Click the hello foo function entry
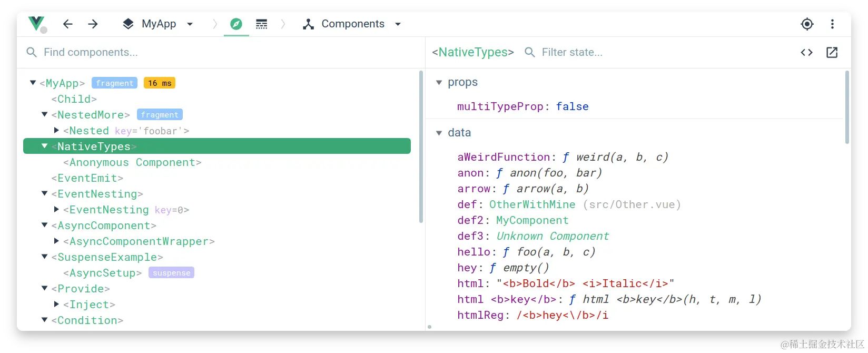The height and width of the screenshot is (353, 868). (526, 252)
